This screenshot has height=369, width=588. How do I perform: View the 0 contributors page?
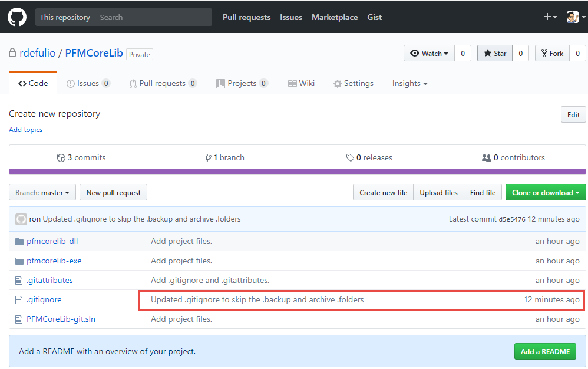click(513, 158)
